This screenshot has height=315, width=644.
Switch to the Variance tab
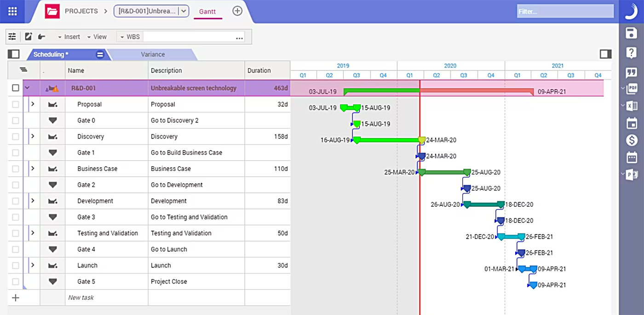point(153,54)
